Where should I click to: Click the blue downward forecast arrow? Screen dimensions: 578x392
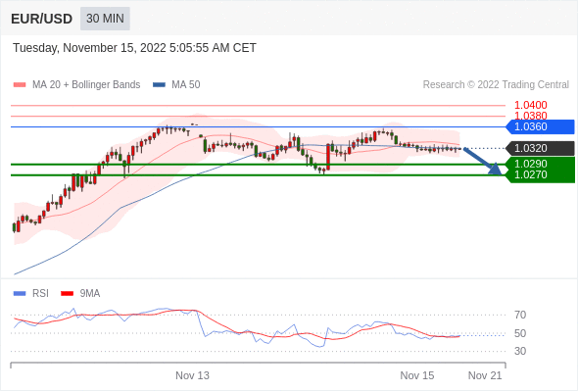(483, 161)
